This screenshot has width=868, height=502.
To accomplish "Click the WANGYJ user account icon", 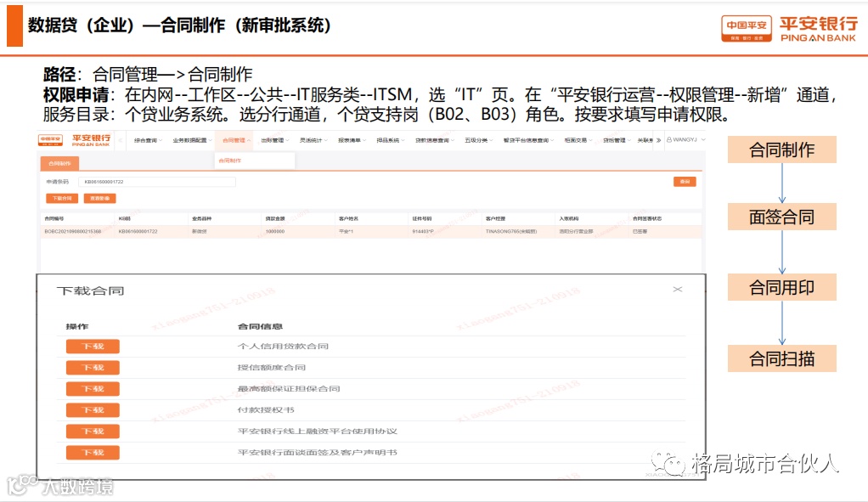I will [669, 140].
